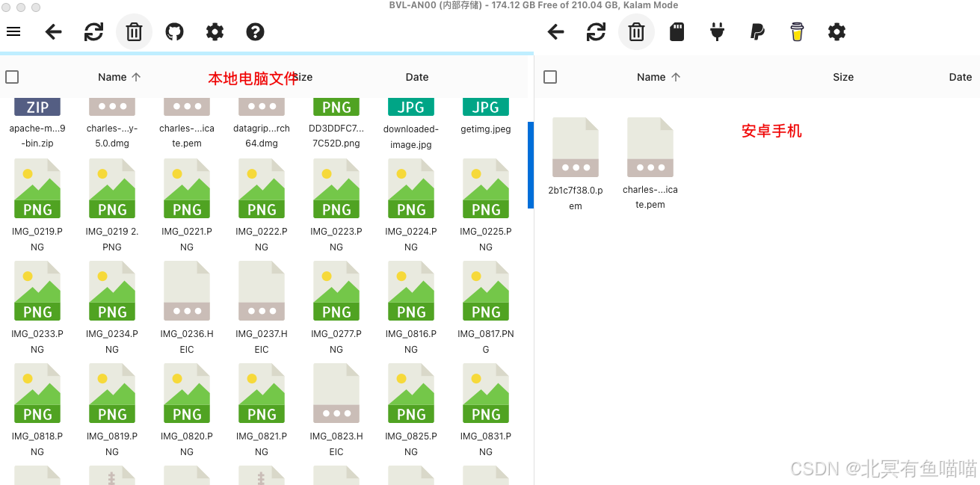Sort local files by Date

pos(417,77)
